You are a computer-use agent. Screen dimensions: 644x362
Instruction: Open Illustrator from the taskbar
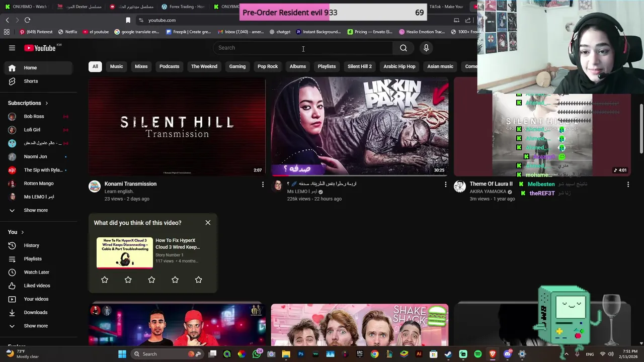coord(419,354)
